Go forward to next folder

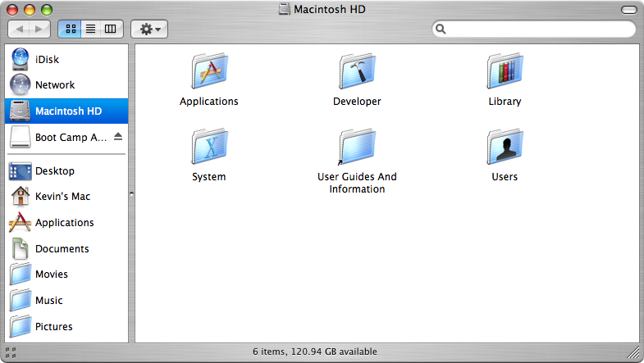(40, 29)
